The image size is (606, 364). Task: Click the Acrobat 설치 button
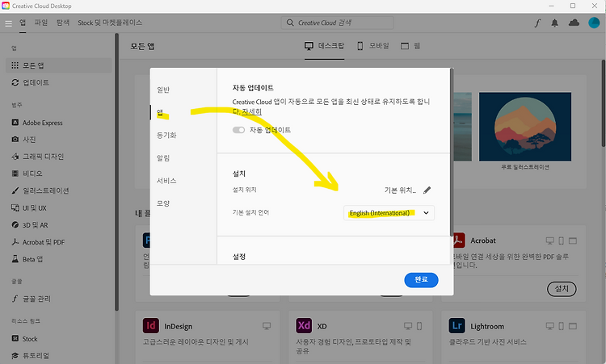(x=562, y=289)
